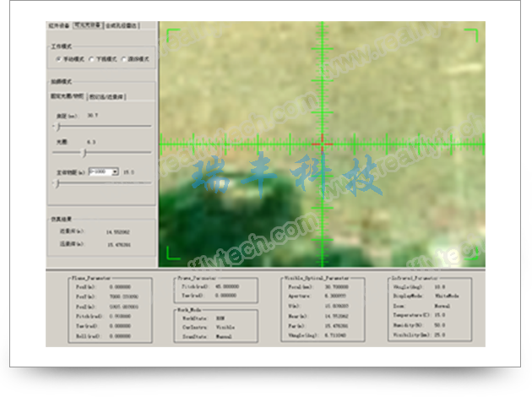
Task: Click the aperture slider at 6.3
Action: 84,153
